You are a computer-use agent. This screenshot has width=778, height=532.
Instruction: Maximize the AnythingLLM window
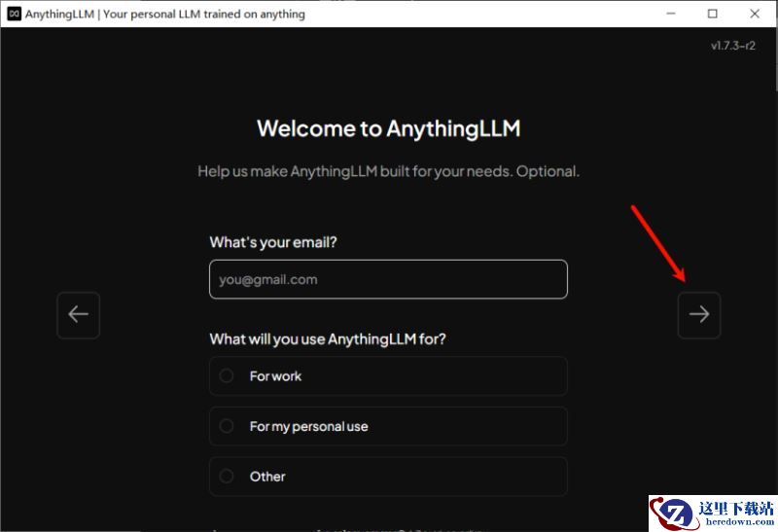tap(713, 14)
